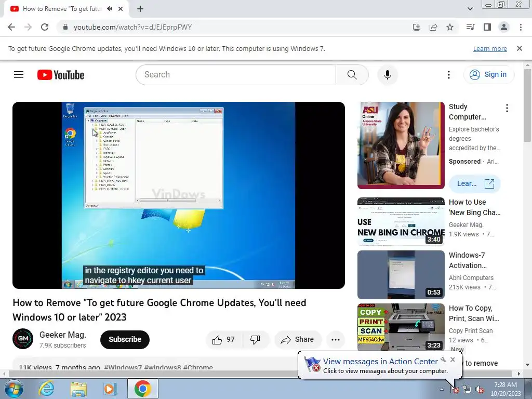This screenshot has width=532, height=399.
Task: Open Internet Explorer from the taskbar
Action: (x=46, y=389)
